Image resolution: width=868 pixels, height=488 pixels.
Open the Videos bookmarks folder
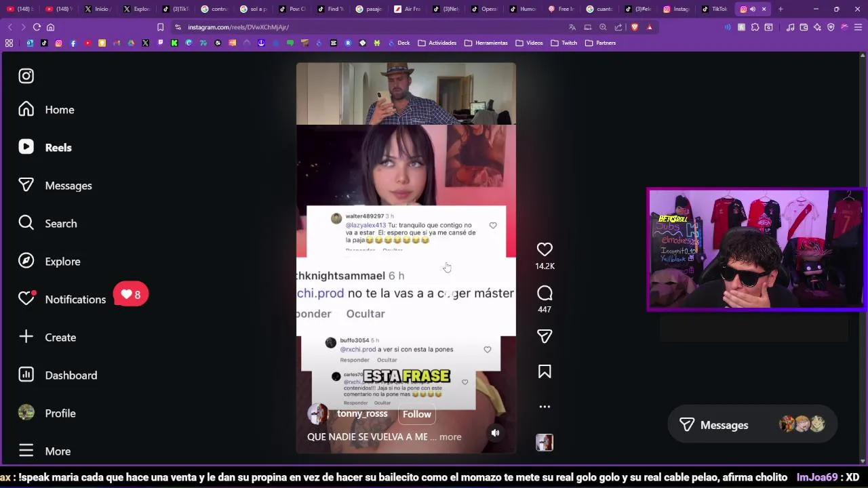(530, 43)
